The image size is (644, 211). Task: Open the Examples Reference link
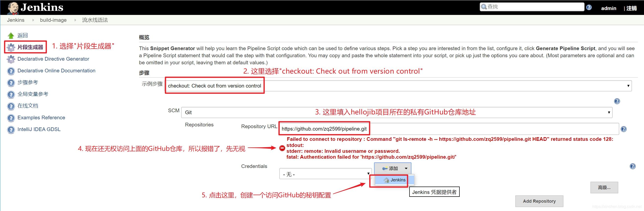pos(41,118)
